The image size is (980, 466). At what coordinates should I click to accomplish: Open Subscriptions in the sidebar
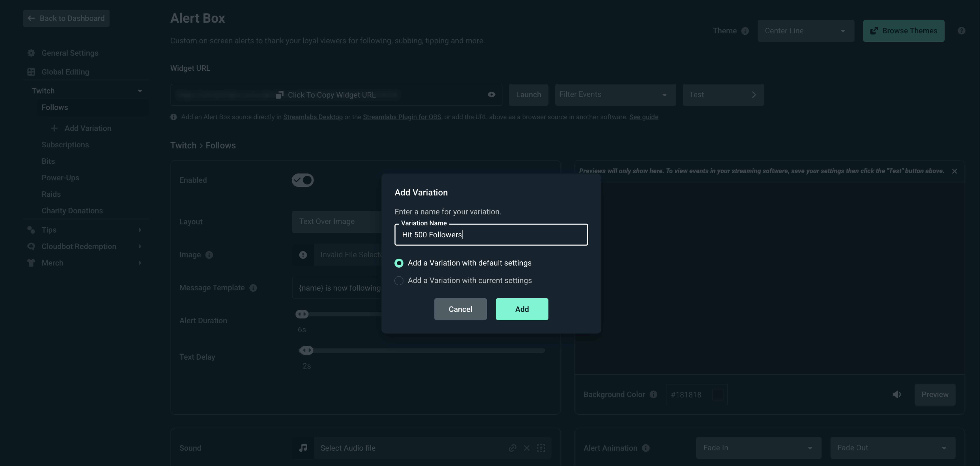[65, 145]
